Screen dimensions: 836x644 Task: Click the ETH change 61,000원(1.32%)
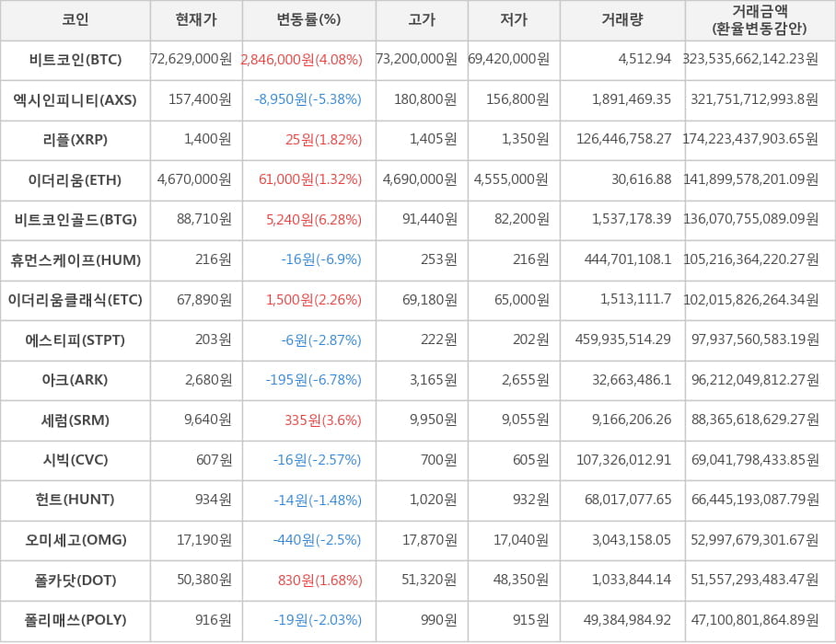[x=310, y=179]
